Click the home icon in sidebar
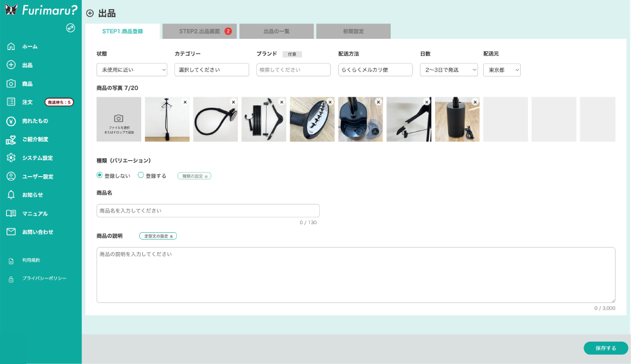 click(10, 47)
